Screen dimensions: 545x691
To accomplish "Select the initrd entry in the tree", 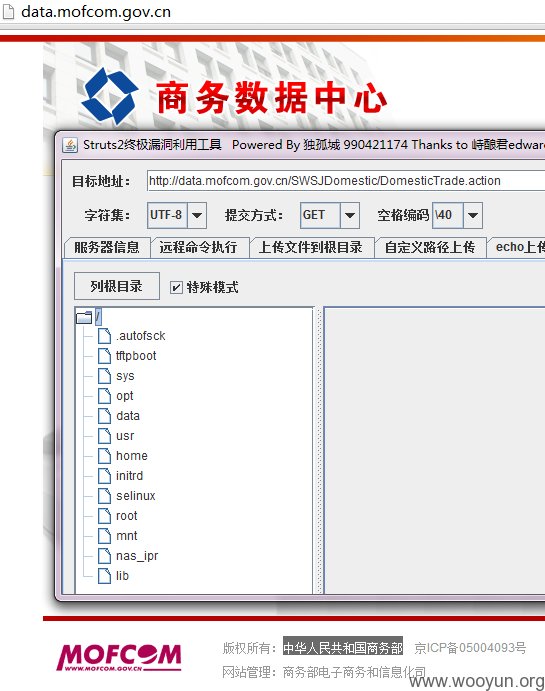I will [130, 476].
